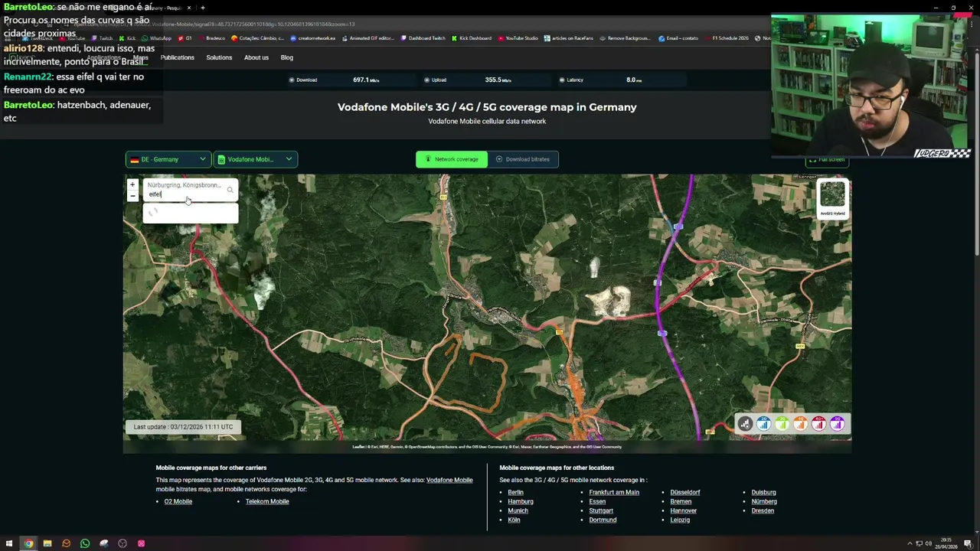Screen dimensions: 980x551
Task: Open the Duisburg coverage link
Action: coord(763,492)
